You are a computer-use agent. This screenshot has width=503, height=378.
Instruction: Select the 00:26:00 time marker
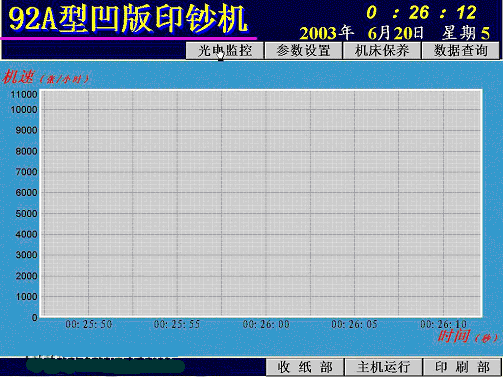click(266, 324)
